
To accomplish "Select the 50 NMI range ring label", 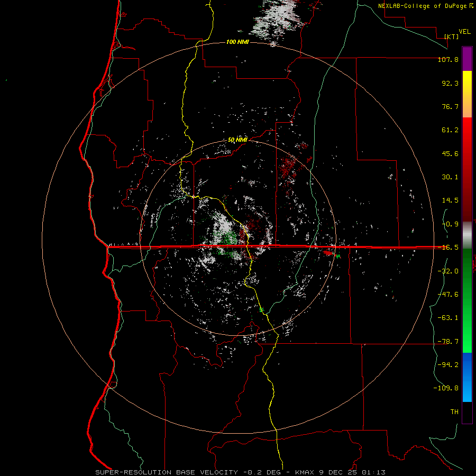I will (237, 140).
